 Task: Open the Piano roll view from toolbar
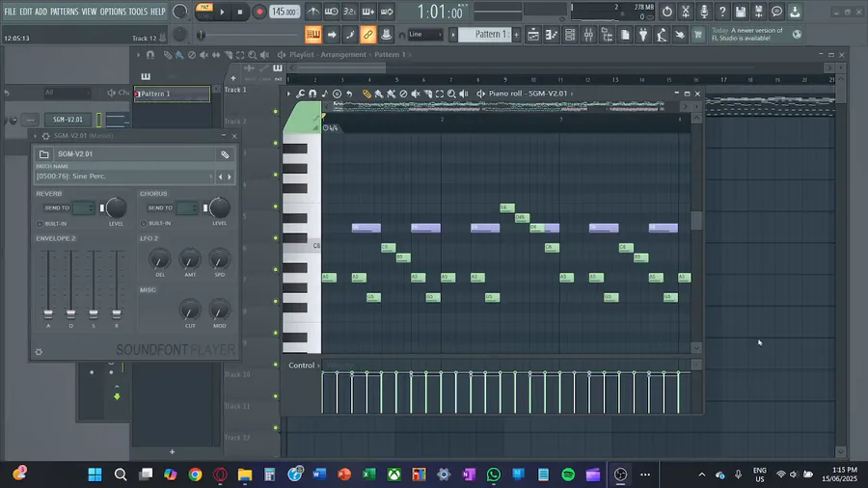pyautogui.click(x=552, y=35)
